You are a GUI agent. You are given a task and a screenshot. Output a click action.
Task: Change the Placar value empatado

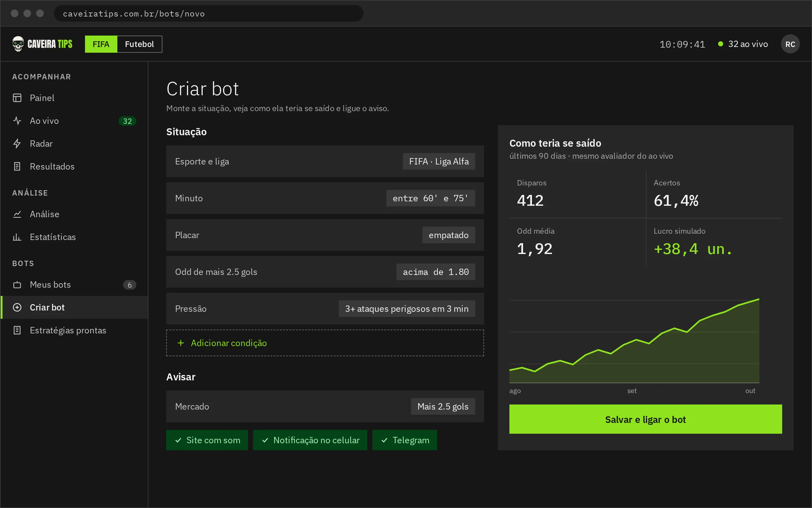[449, 235]
